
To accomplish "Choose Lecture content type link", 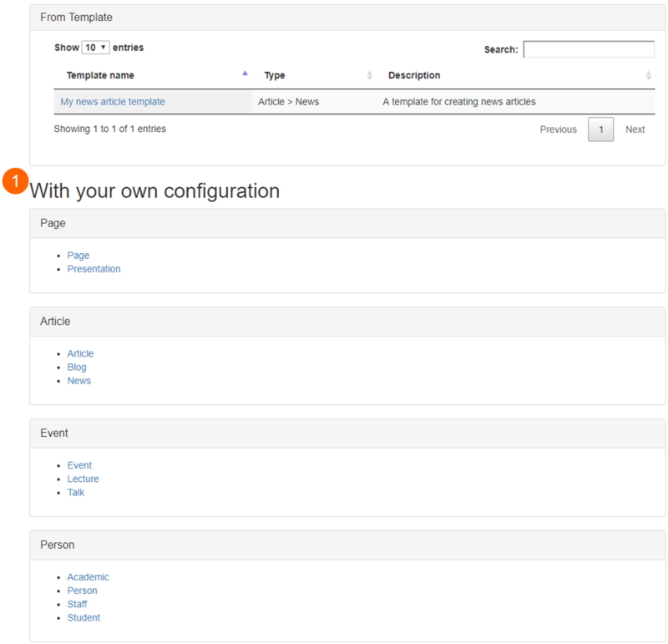I will 83,479.
